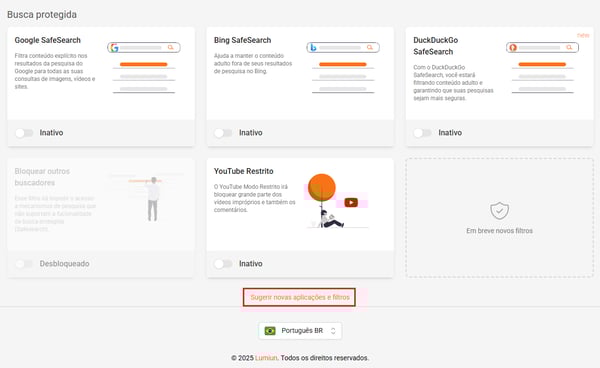
Task: Click the YouTube Restrito card title
Action: (x=243, y=171)
